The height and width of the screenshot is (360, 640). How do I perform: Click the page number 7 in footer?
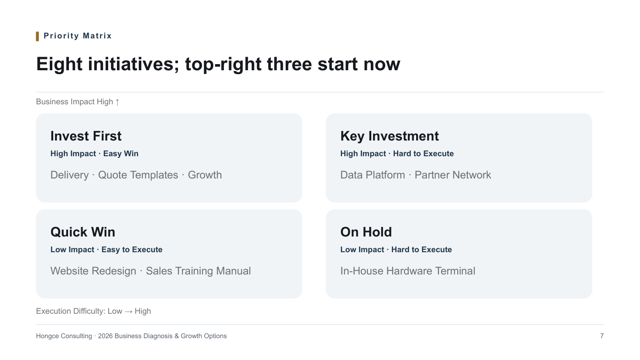coord(602,336)
